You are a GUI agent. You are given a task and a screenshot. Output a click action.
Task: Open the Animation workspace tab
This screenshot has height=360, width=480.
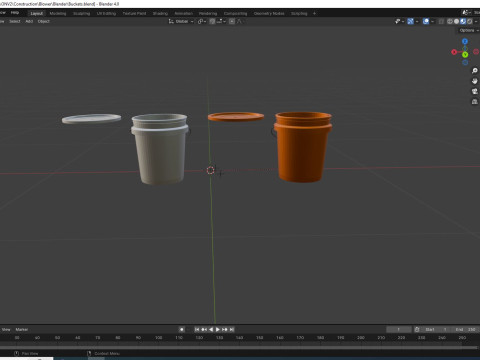pos(184,13)
